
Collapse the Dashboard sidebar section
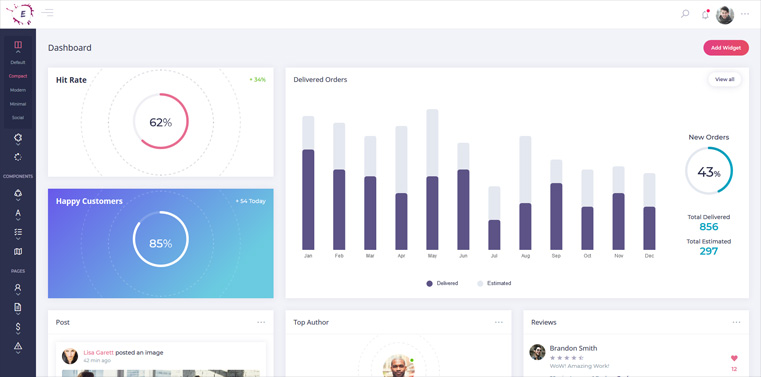pyautogui.click(x=18, y=46)
